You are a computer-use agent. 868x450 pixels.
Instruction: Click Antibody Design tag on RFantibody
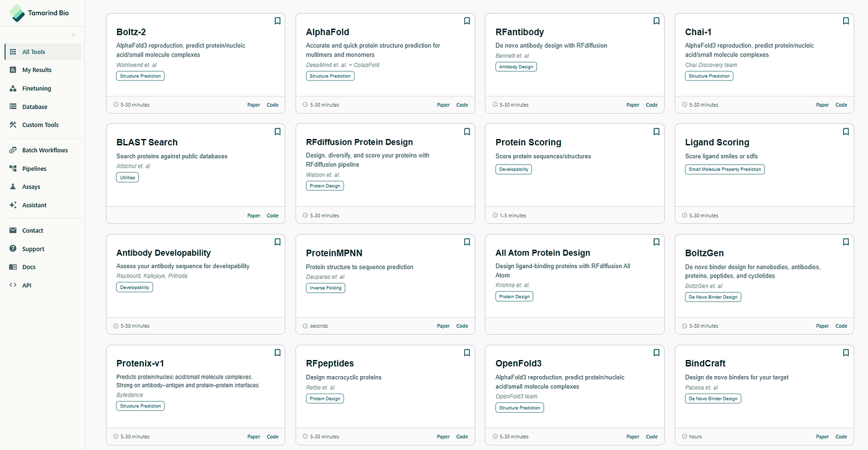click(516, 66)
